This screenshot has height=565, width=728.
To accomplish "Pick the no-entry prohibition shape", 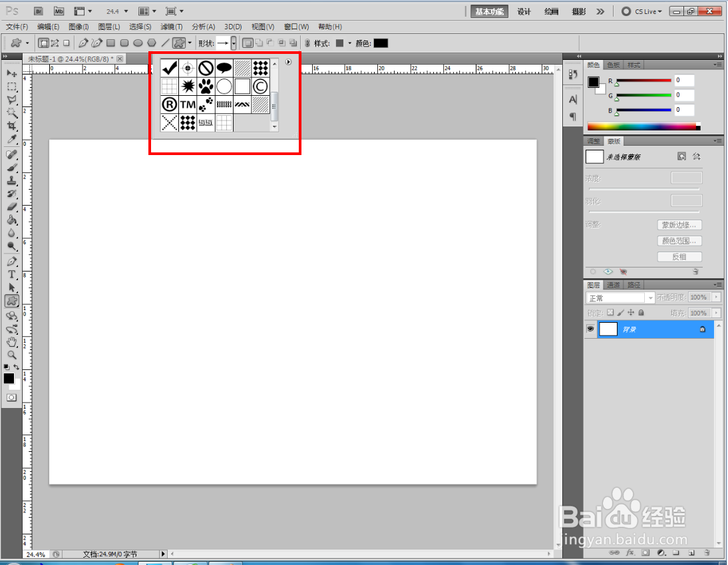I will (x=206, y=69).
